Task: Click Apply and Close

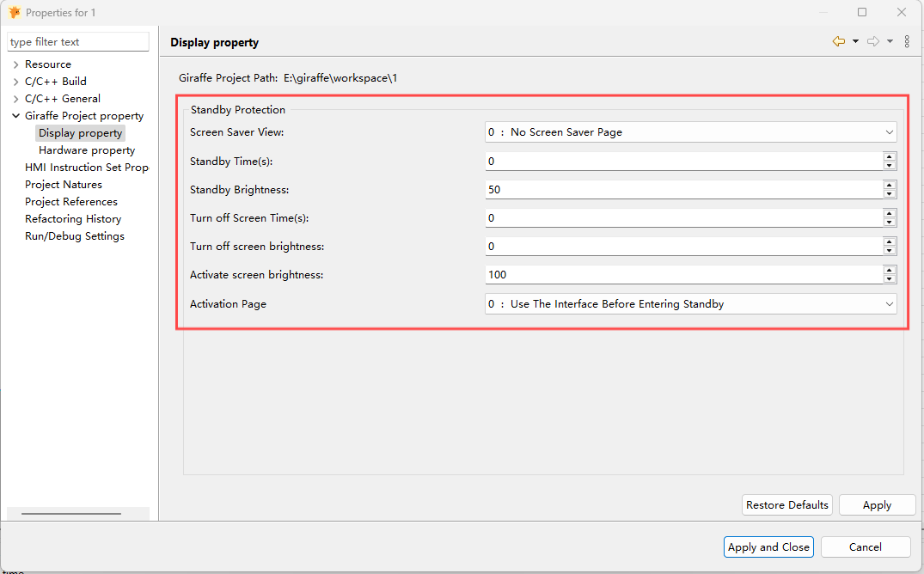Action: point(768,547)
